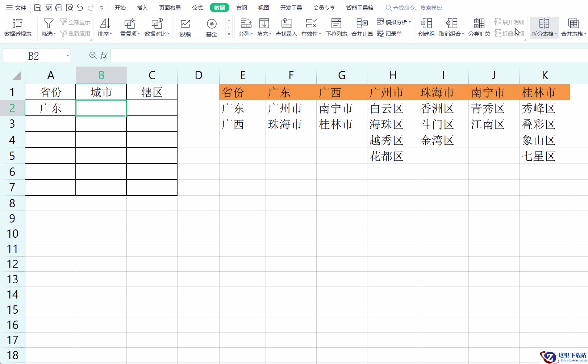Open the 分列 text-to-columns tool

coord(246,27)
